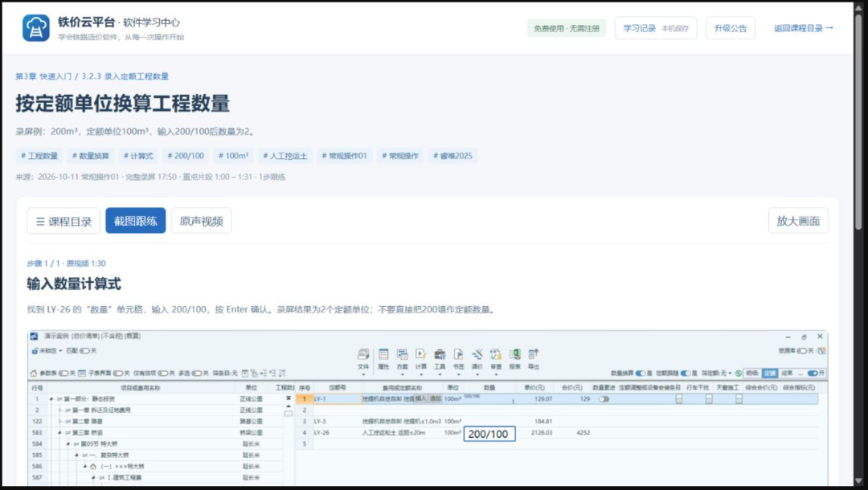
Task: Click the 200/100 quantity input field
Action: click(x=489, y=434)
